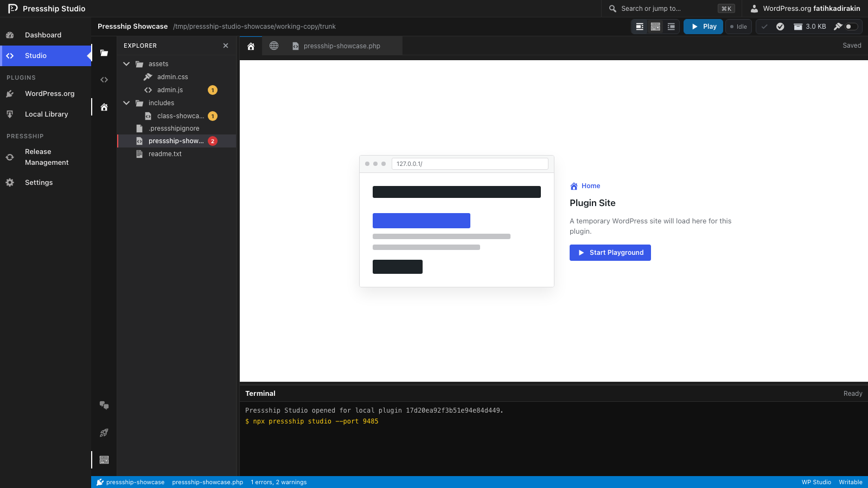Click the Home link above Plugin Site
The image size is (868, 488).
pyautogui.click(x=585, y=186)
